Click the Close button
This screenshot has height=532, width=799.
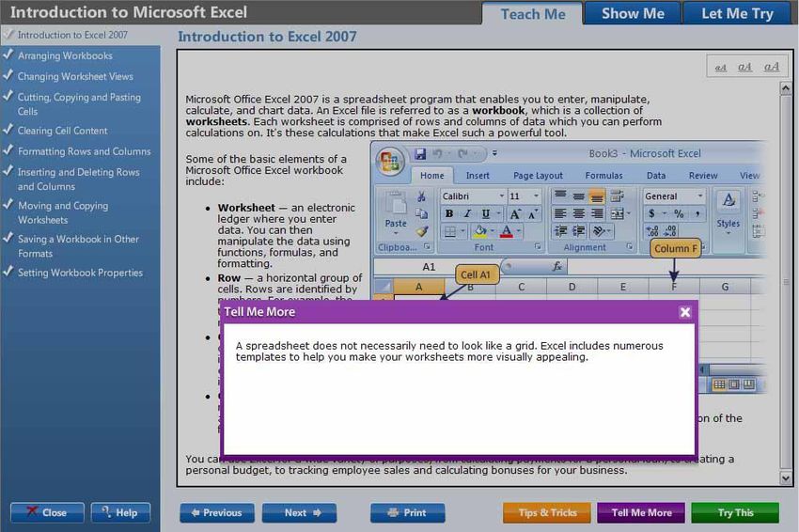point(47,512)
